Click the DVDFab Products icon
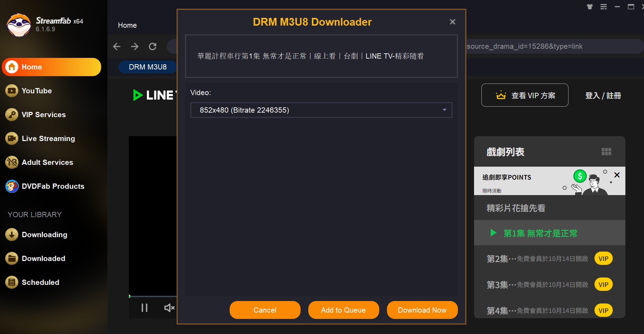Image resolution: width=644 pixels, height=334 pixels. pyautogui.click(x=12, y=186)
